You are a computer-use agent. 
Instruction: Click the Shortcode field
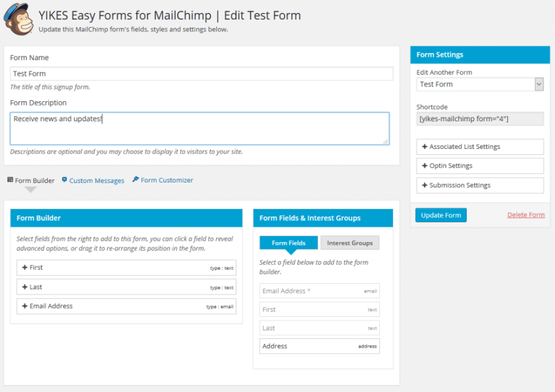[480, 119]
